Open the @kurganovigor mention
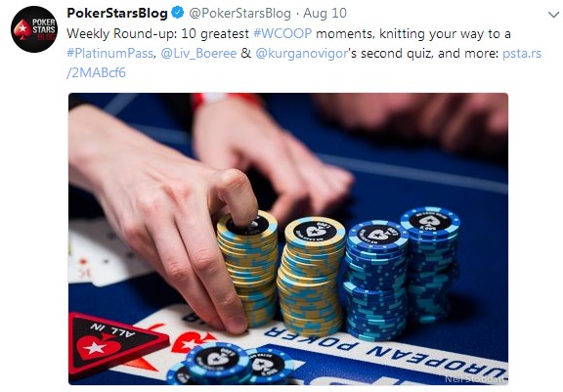The image size is (563, 392). (x=302, y=53)
